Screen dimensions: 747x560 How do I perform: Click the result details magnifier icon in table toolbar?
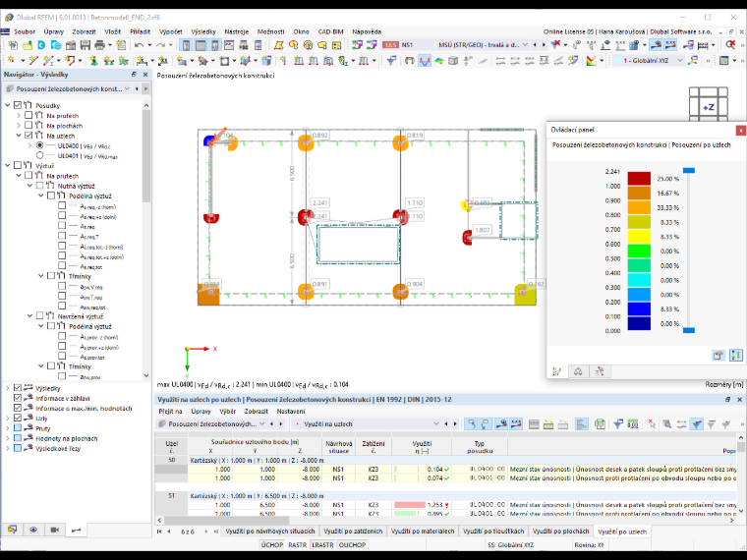pos(667,423)
